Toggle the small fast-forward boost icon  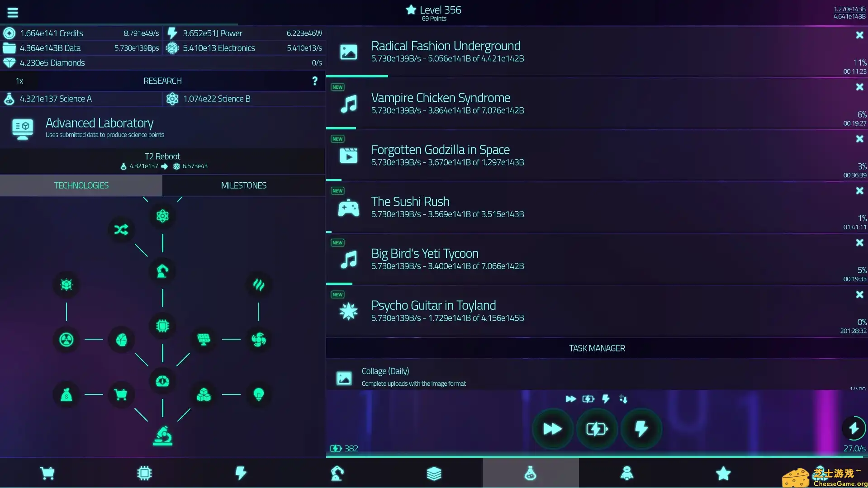[x=570, y=398]
